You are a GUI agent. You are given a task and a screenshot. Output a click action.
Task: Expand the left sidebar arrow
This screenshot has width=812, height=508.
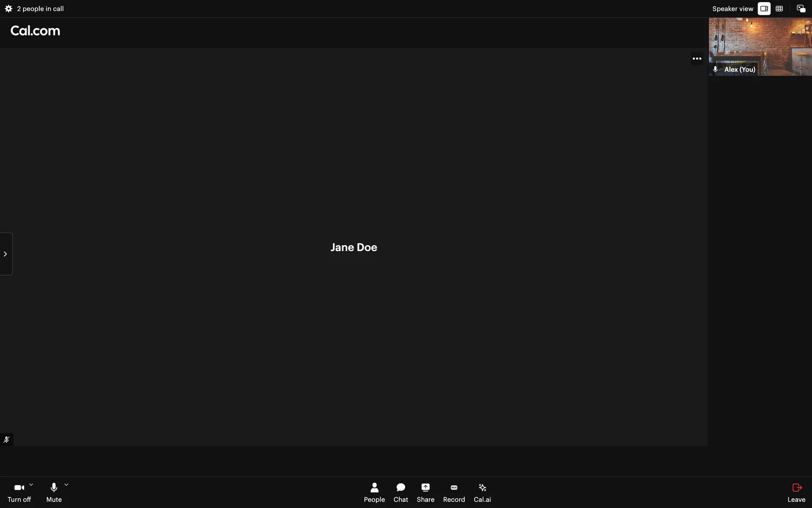click(x=5, y=254)
